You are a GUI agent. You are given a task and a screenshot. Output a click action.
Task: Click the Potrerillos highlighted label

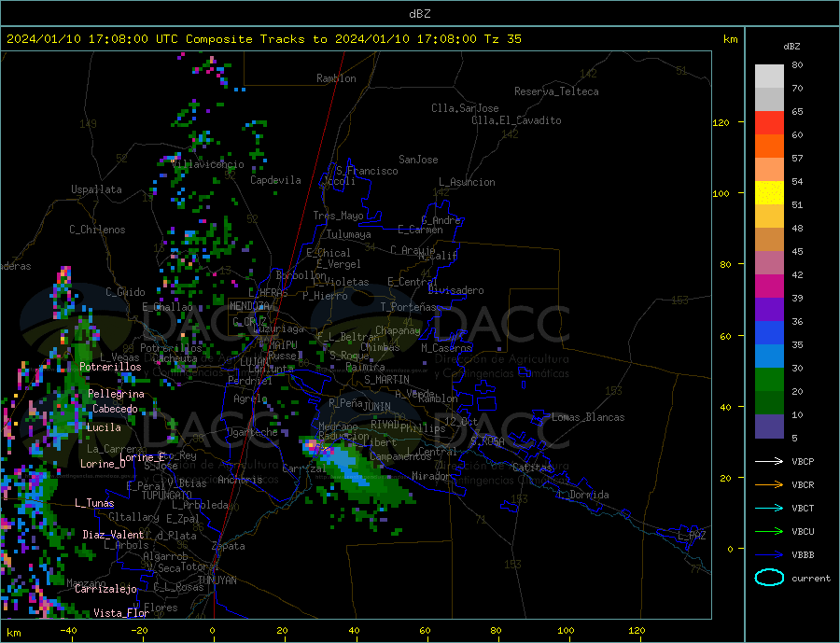pyautogui.click(x=110, y=367)
